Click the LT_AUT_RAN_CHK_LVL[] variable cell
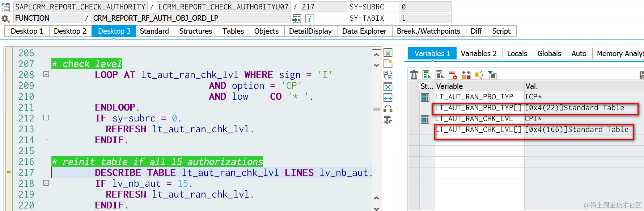644x211 pixels. point(479,129)
